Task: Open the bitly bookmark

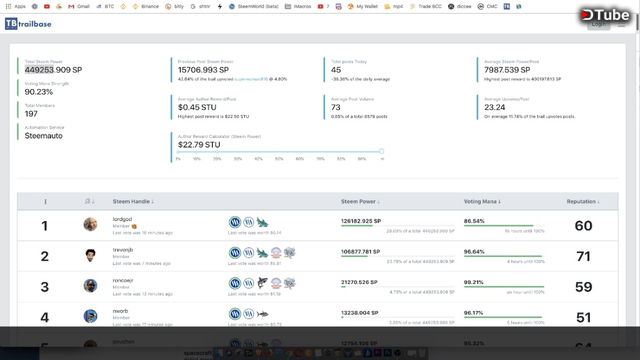Action: pyautogui.click(x=175, y=7)
